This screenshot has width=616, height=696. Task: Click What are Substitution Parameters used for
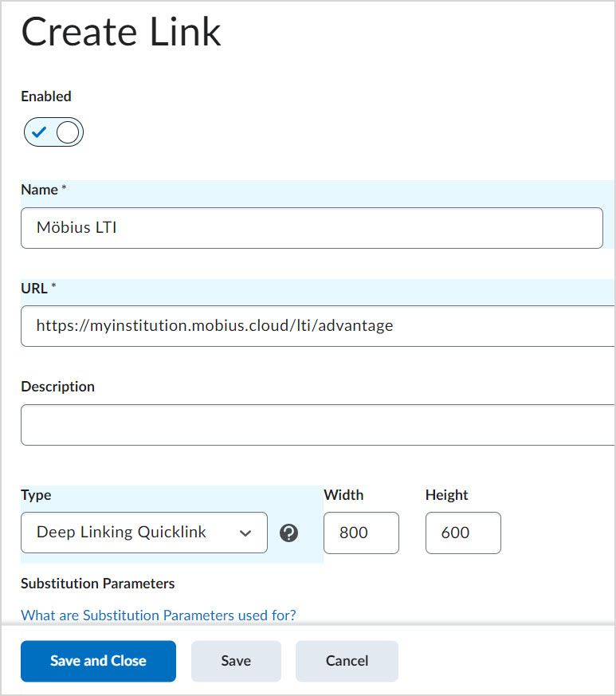click(x=157, y=615)
